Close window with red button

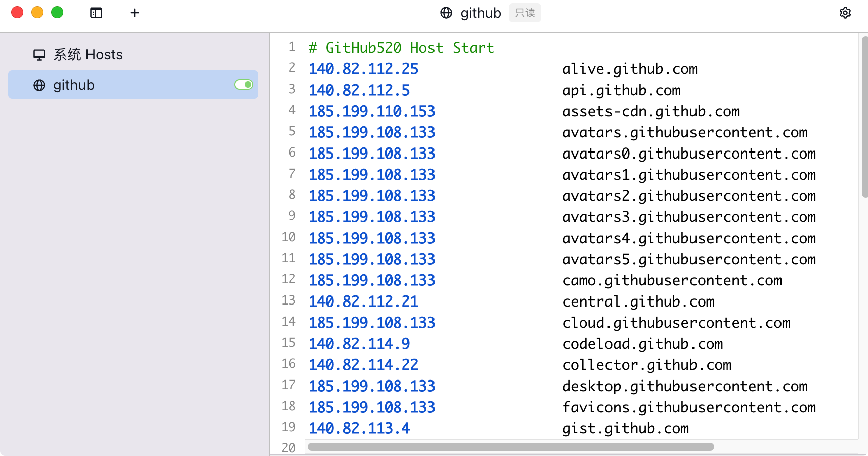pyautogui.click(x=17, y=12)
